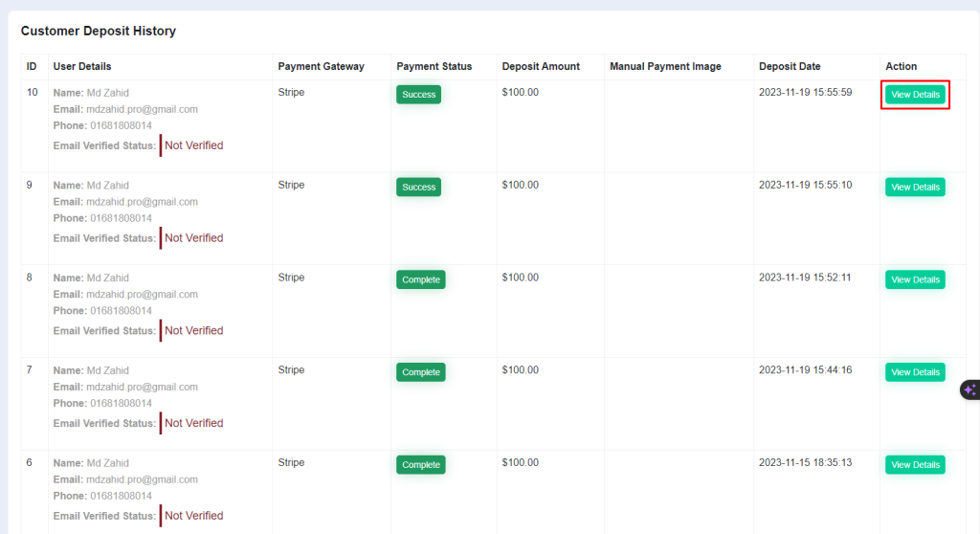Image resolution: width=980 pixels, height=534 pixels.
Task: Click Complete status badge for deposit 8
Action: click(x=421, y=279)
